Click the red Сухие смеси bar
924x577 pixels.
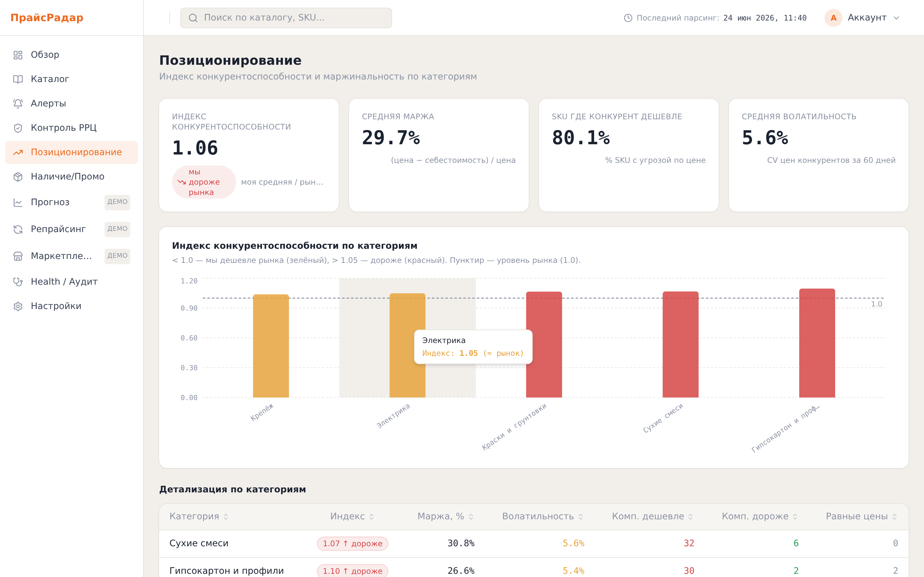(x=680, y=345)
